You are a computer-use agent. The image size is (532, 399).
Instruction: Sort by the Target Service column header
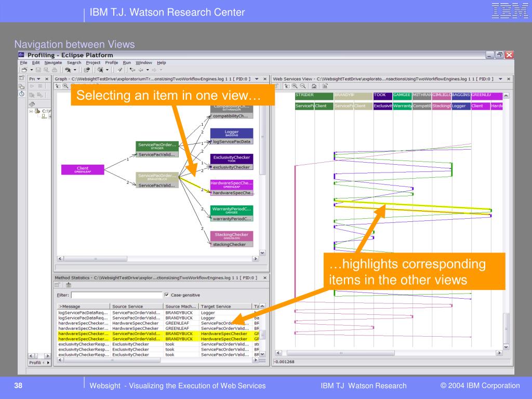pyautogui.click(x=225, y=307)
